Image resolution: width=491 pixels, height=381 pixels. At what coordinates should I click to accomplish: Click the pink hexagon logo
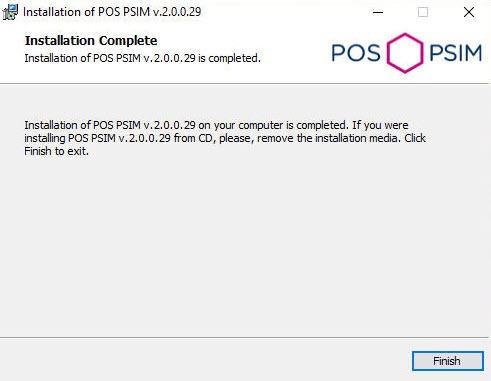(405, 53)
